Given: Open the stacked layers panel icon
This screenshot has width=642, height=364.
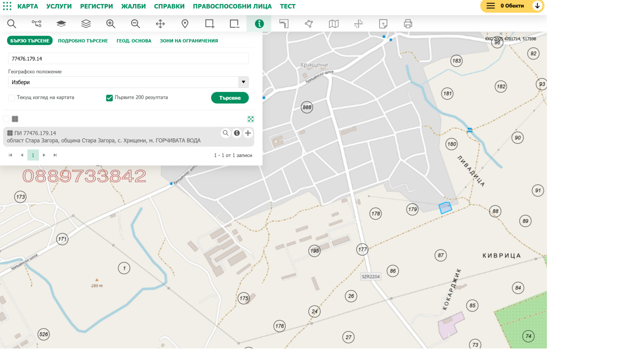Looking at the screenshot, I should pos(86,24).
